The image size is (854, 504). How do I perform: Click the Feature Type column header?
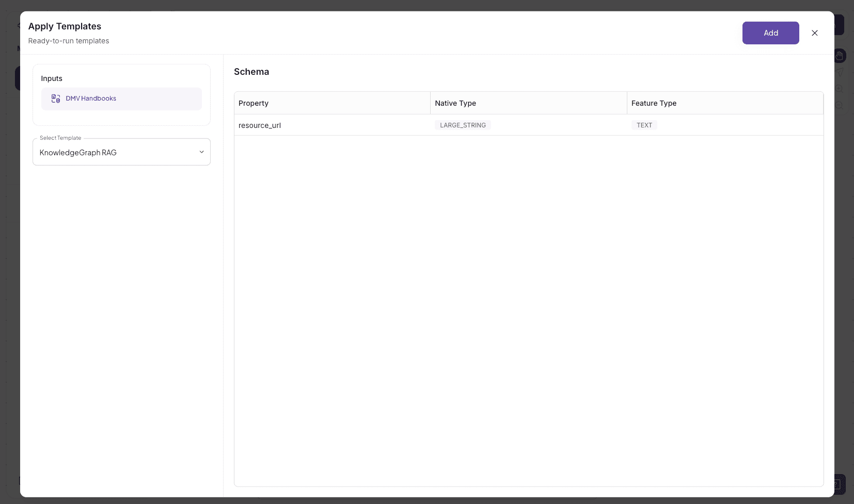click(653, 103)
